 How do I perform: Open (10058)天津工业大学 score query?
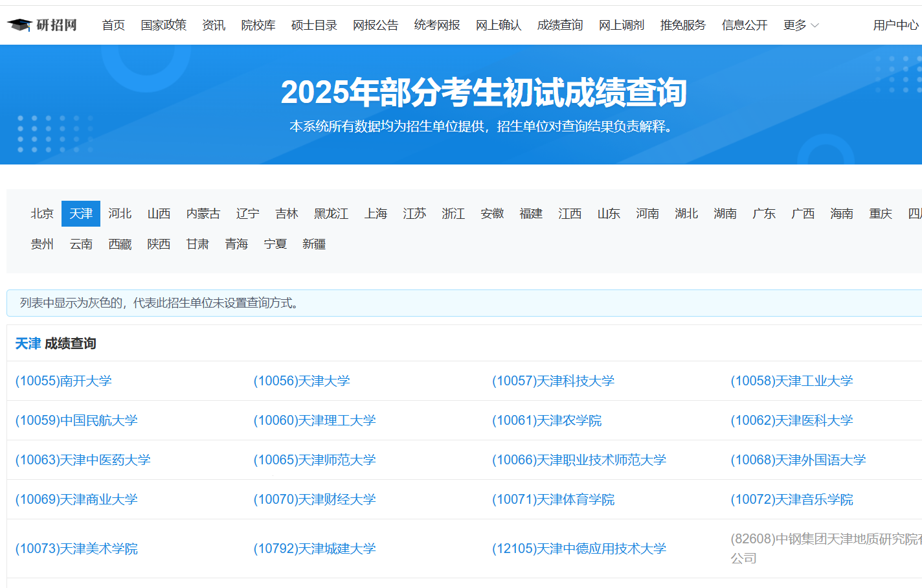792,381
